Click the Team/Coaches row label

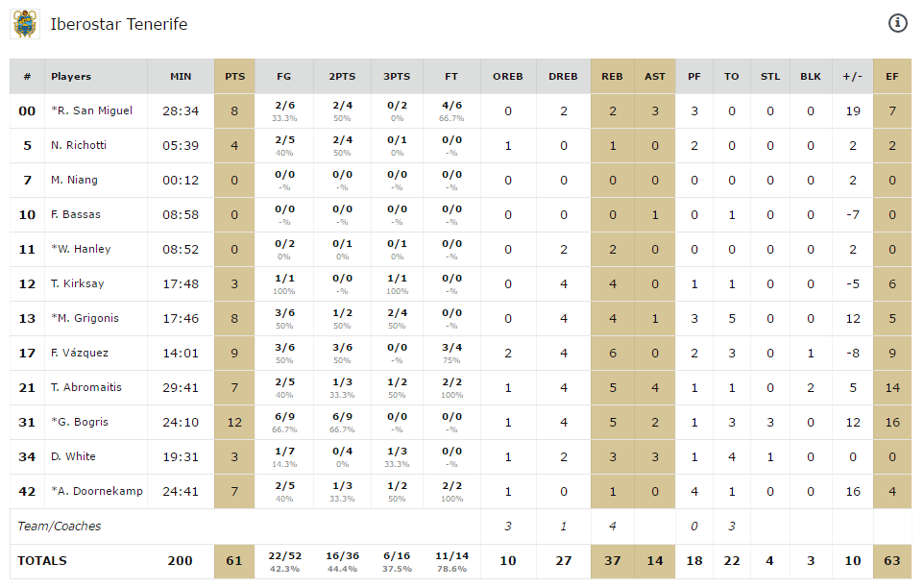click(60, 526)
